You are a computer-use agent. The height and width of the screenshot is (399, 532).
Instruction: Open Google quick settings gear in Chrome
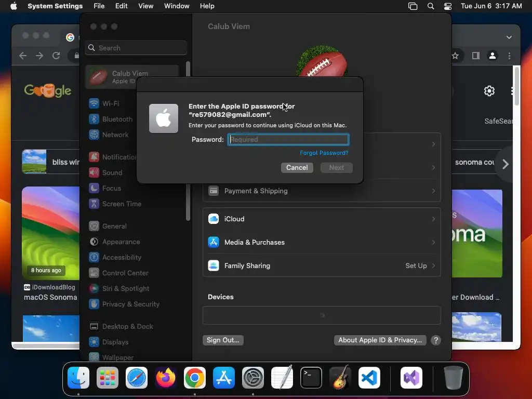(x=489, y=91)
